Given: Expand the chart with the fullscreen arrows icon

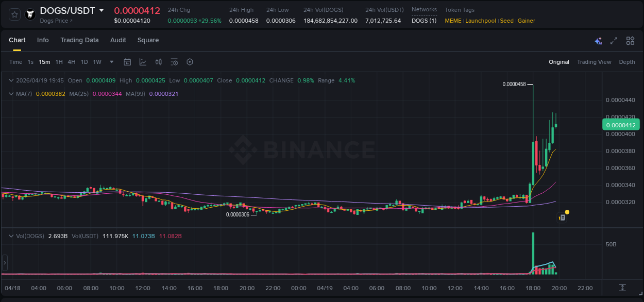Looking at the screenshot, I should coord(613,40).
